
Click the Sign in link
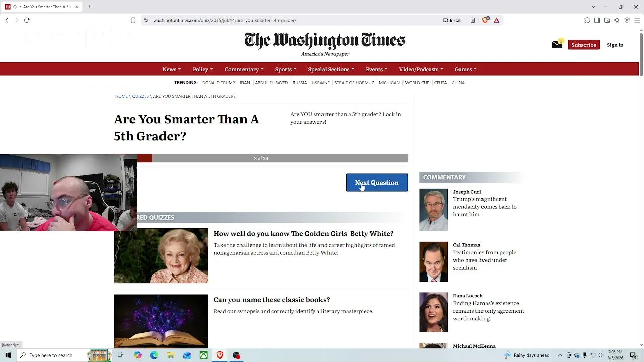(x=615, y=45)
